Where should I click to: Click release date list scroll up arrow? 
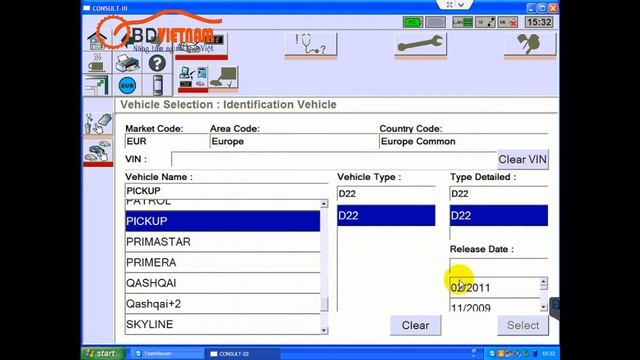[x=544, y=282]
